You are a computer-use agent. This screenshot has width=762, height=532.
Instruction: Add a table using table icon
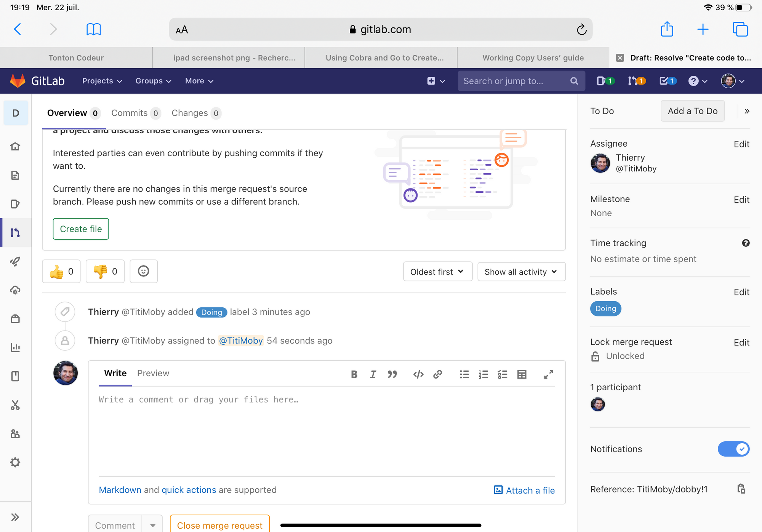(x=522, y=374)
